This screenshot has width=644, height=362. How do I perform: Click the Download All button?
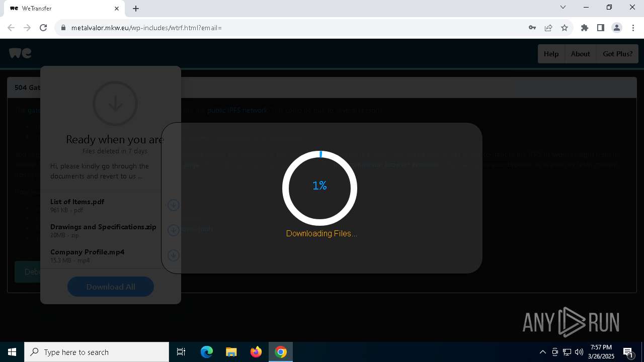(111, 287)
